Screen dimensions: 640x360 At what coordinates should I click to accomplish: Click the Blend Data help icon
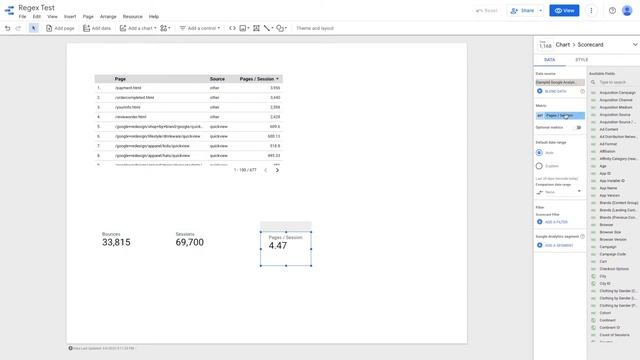[x=582, y=91]
